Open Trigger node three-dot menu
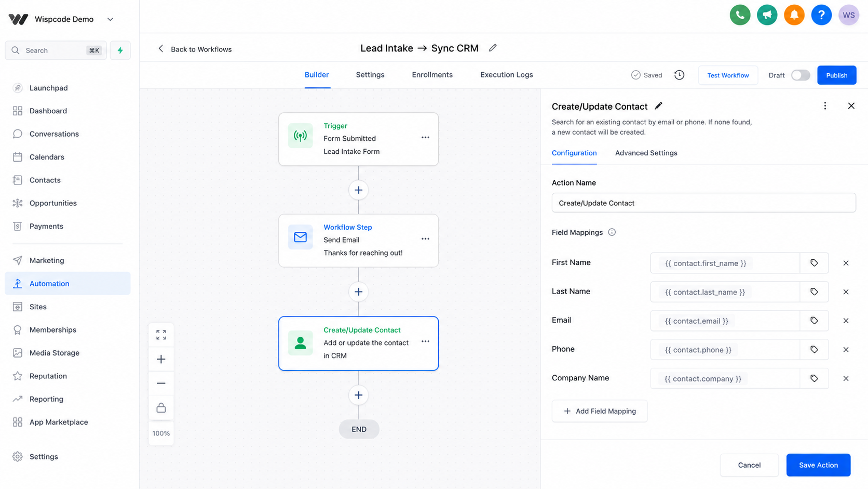Screen dimensions: 868x489 click(x=425, y=138)
